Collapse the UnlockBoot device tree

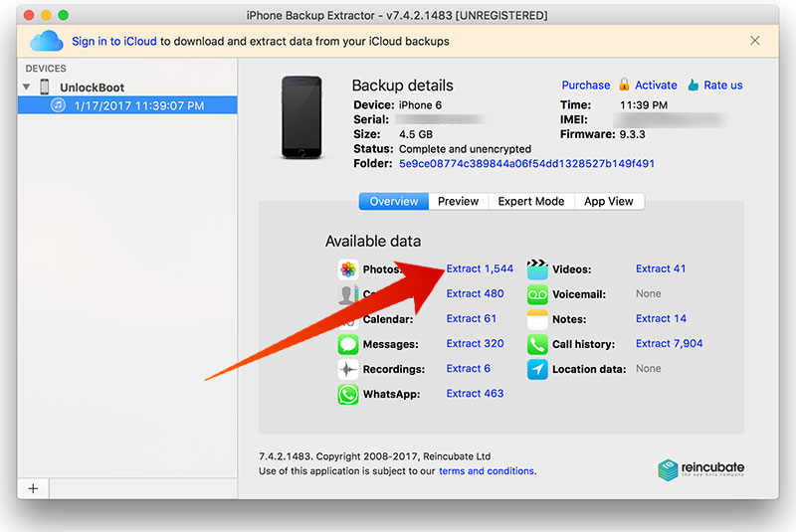tap(27, 87)
